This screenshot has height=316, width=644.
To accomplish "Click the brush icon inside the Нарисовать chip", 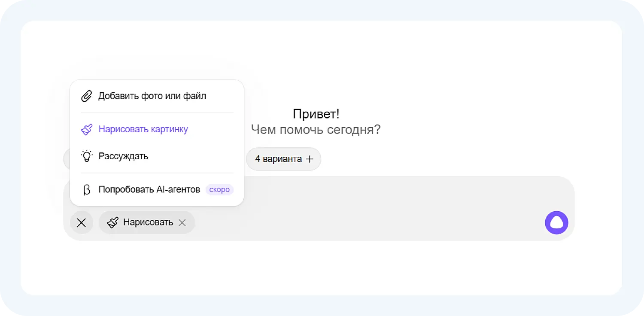I will tap(113, 222).
